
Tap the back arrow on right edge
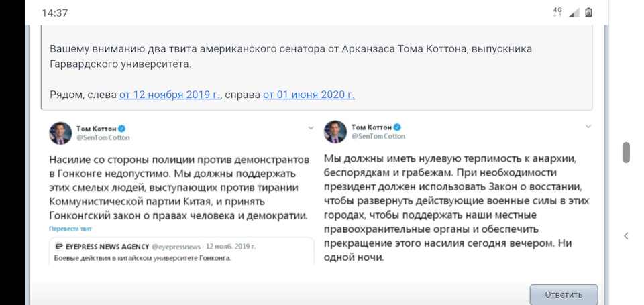(x=626, y=236)
